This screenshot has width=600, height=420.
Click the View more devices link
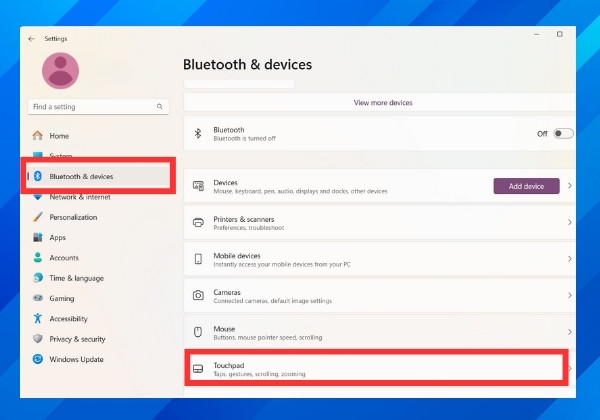(x=382, y=103)
